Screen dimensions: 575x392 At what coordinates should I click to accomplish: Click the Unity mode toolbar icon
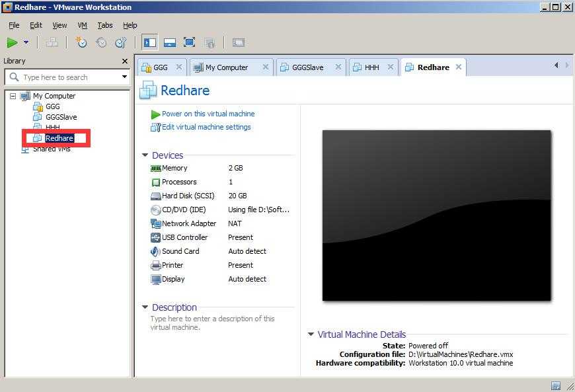point(210,43)
